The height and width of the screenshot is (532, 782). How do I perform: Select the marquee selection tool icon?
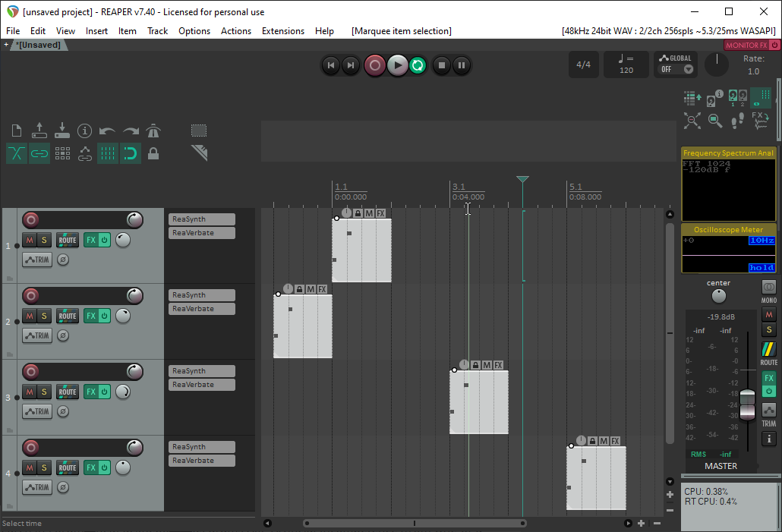coord(198,131)
